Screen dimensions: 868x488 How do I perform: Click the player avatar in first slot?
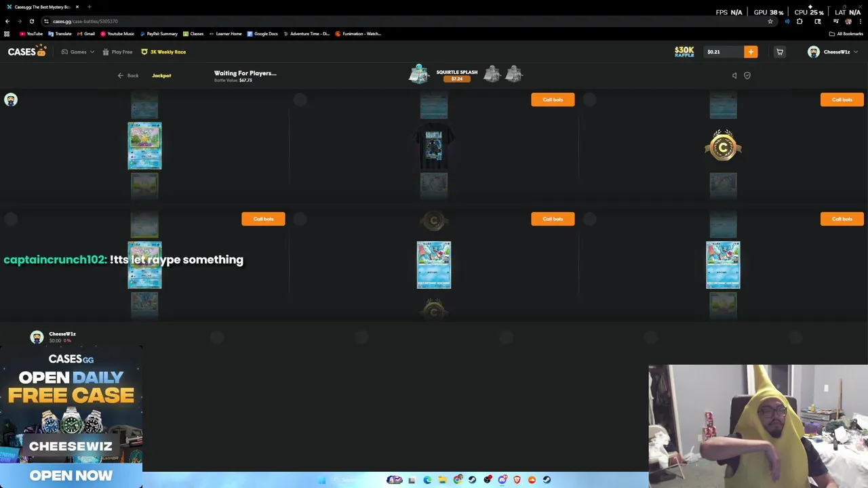coord(11,100)
